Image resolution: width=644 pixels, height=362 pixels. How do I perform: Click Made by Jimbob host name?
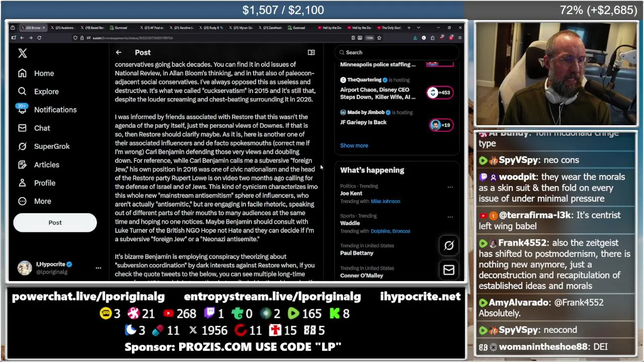tap(366, 113)
